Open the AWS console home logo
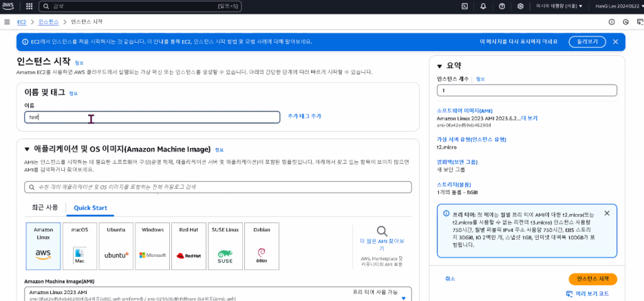 [x=8, y=6]
